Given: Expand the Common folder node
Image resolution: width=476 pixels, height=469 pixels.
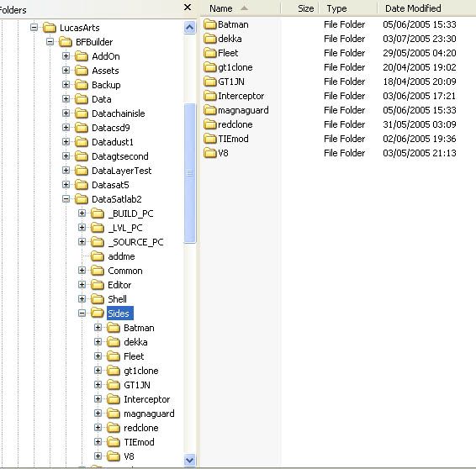Looking at the screenshot, I should [82, 271].
